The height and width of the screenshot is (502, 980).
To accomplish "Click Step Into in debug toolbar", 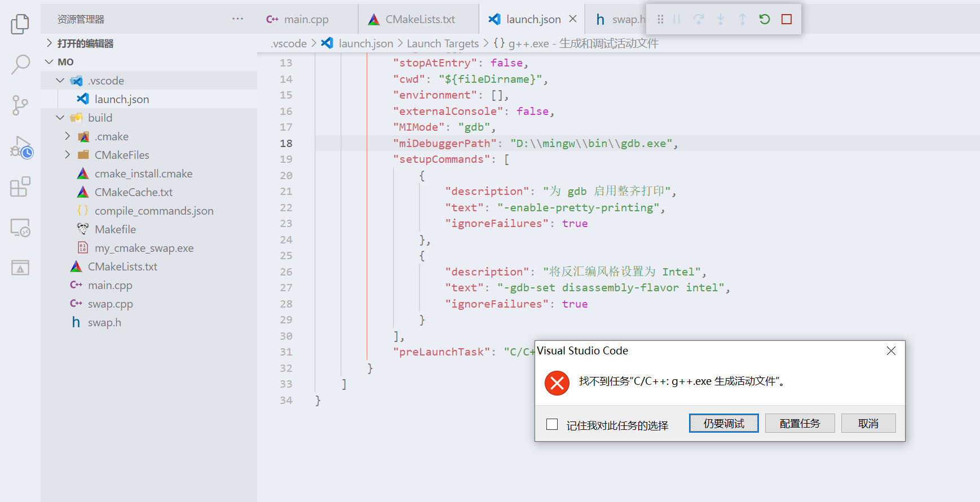I will click(721, 19).
